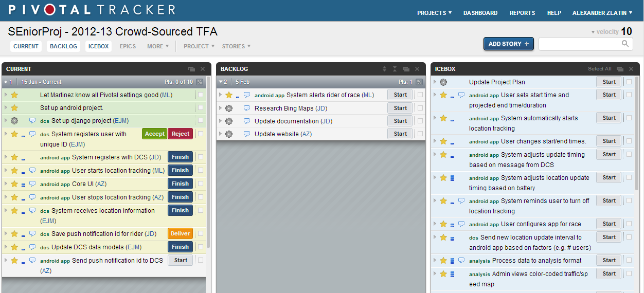Click star icon for 'User sets start time' story

pos(443,95)
